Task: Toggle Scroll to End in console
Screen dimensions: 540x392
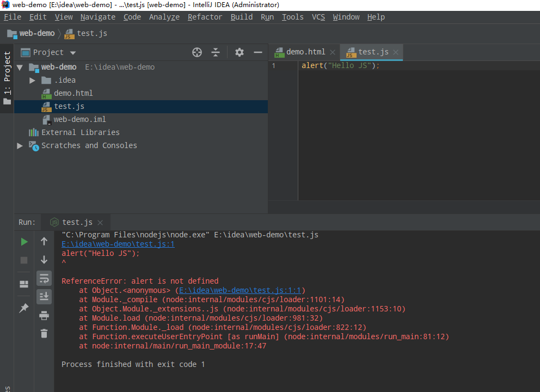Action: pos(44,297)
